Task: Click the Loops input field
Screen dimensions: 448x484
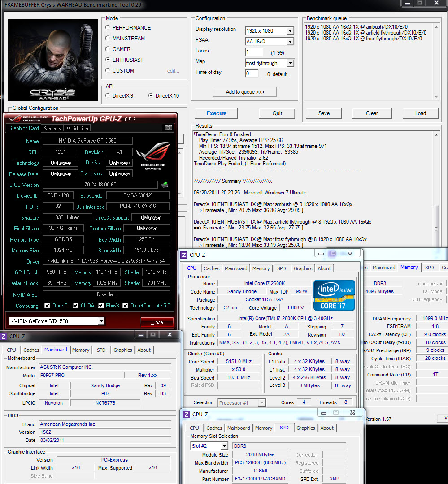Action: 254,52
